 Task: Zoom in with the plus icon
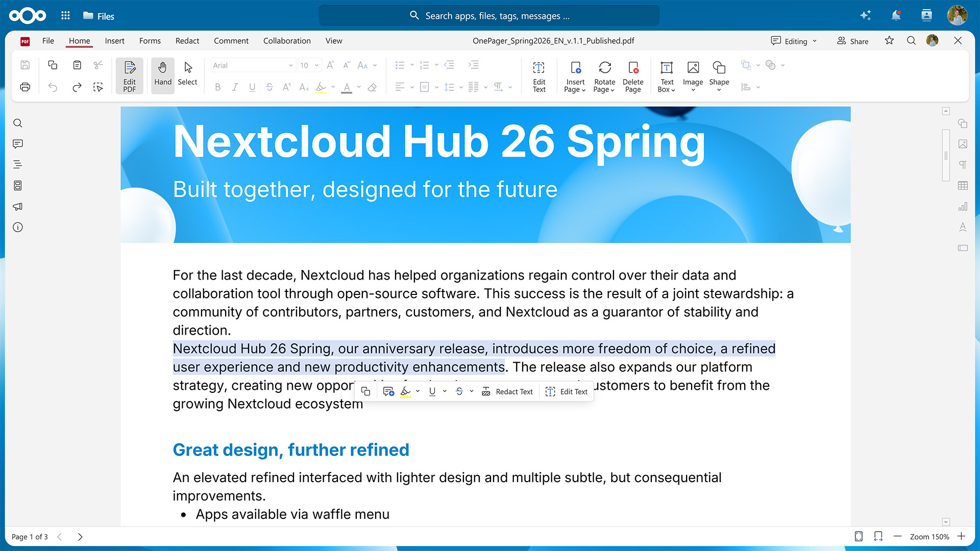(x=961, y=536)
